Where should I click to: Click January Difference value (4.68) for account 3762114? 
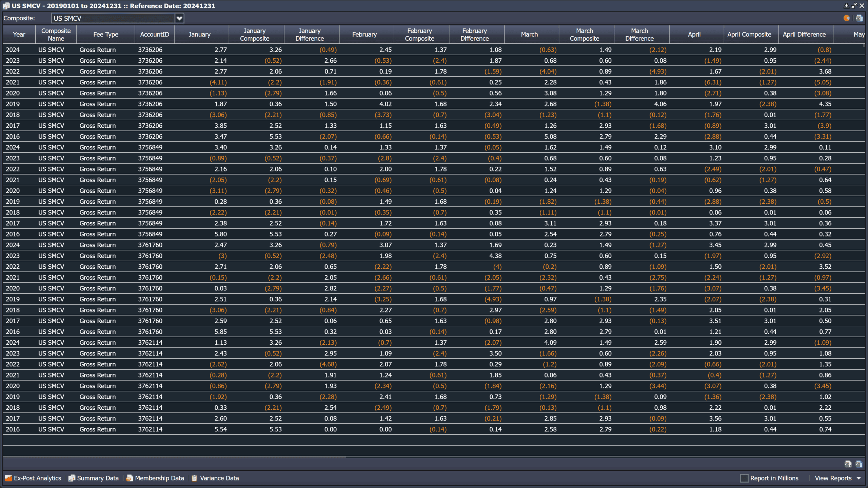pyautogui.click(x=328, y=364)
